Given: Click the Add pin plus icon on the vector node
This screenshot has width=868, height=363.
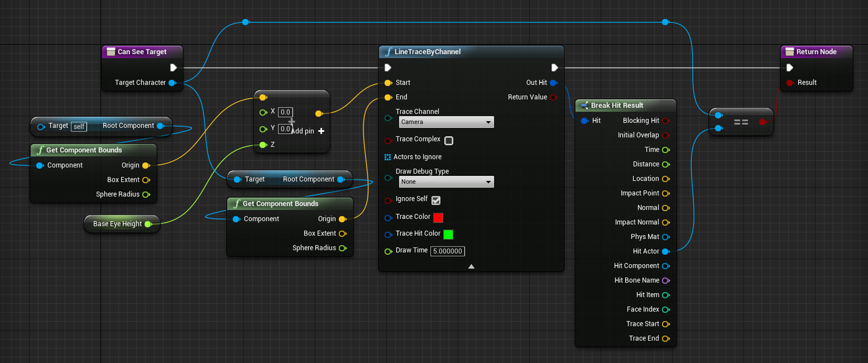Looking at the screenshot, I should pyautogui.click(x=321, y=131).
